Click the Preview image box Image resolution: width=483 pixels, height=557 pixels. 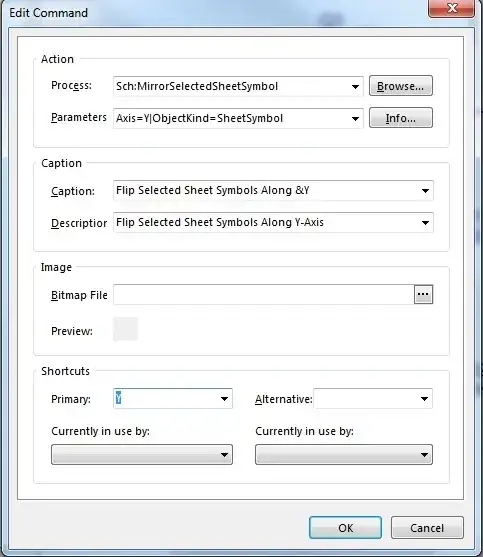point(125,329)
